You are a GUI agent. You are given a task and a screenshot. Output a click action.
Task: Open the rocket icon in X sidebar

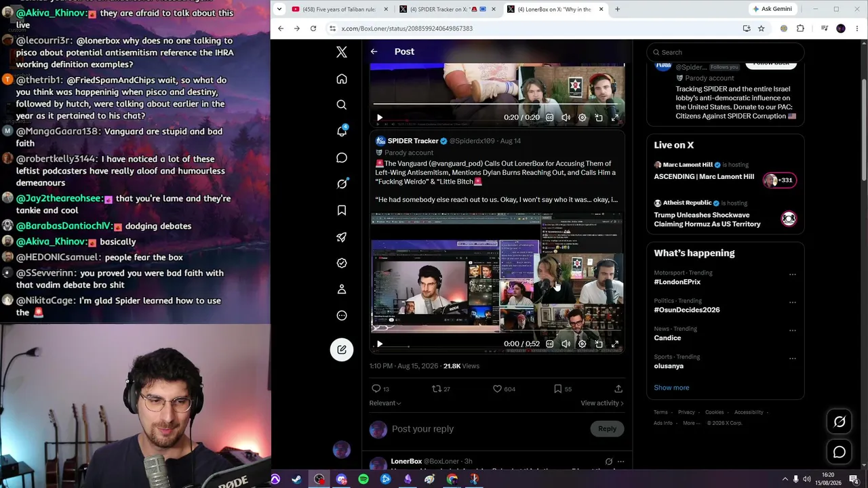coord(342,237)
